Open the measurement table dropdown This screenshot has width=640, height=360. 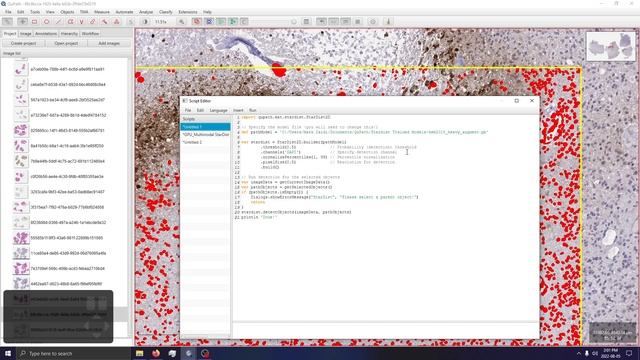click(x=306, y=22)
